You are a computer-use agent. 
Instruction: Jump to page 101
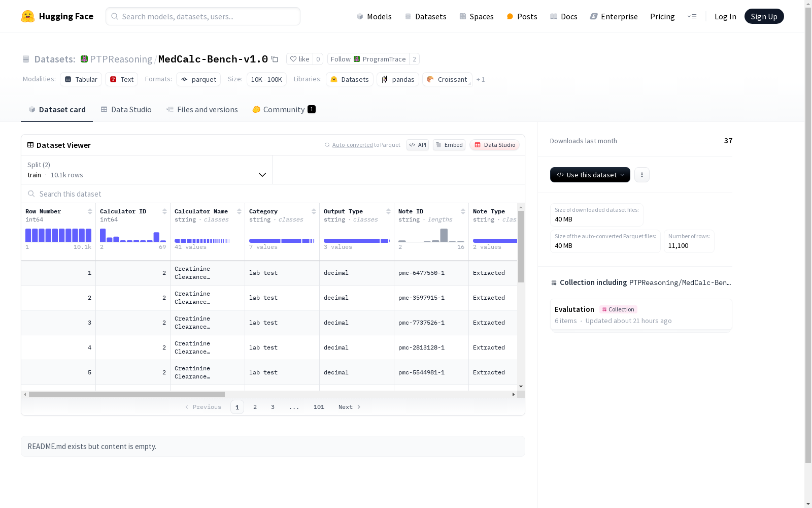point(319,407)
